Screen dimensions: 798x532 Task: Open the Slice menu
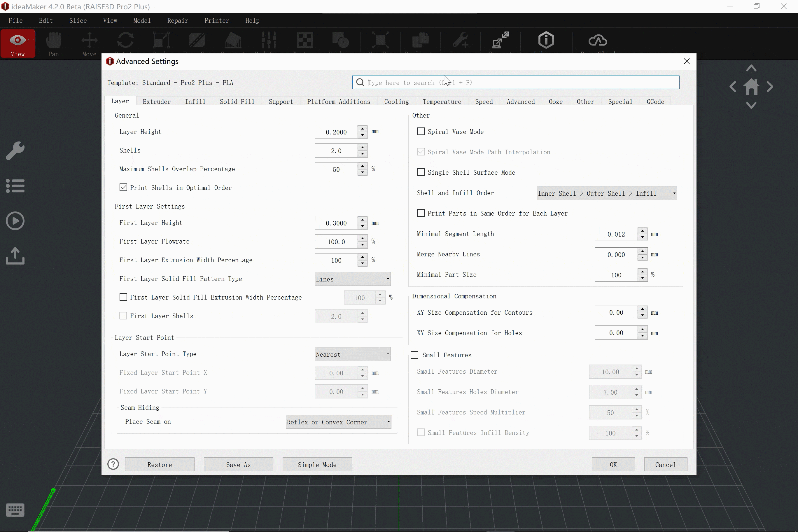point(78,20)
